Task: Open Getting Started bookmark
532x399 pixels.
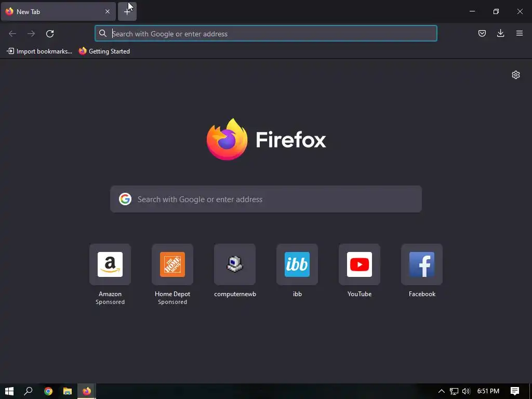Action: tap(104, 51)
